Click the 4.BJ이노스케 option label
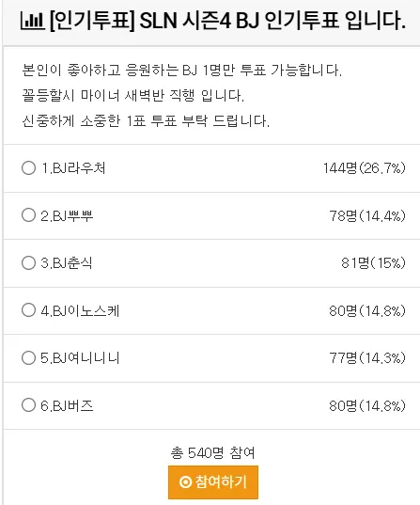Image resolution: width=420 pixels, height=505 pixels. pos(80,310)
